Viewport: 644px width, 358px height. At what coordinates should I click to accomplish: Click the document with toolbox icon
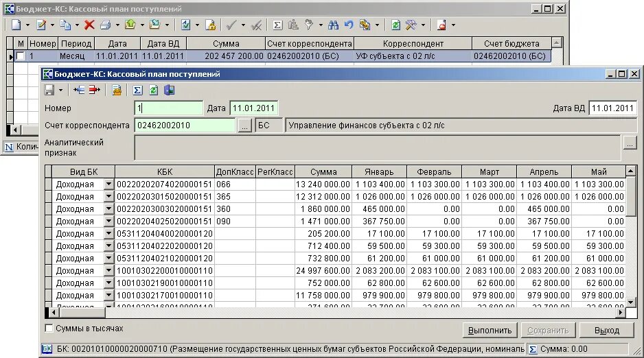click(x=117, y=91)
